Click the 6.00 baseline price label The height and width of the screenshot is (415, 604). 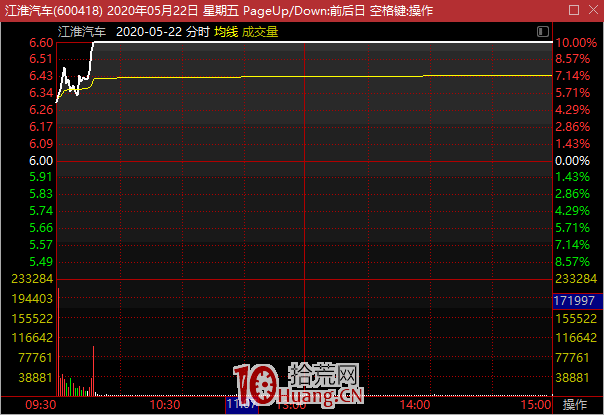[x=41, y=161]
